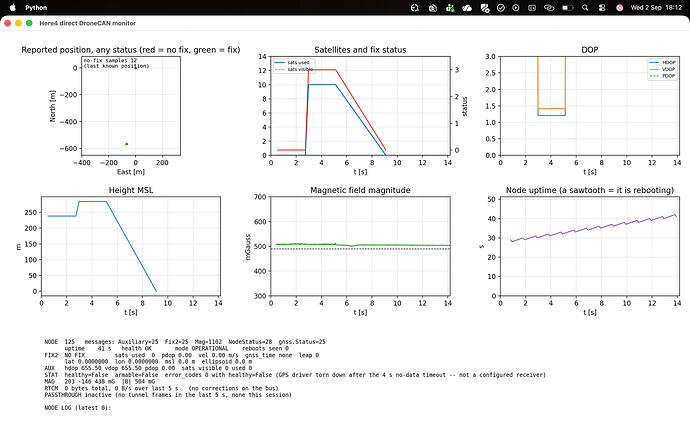
Task: Open the cloud storage menu bar icon
Action: [467, 7]
